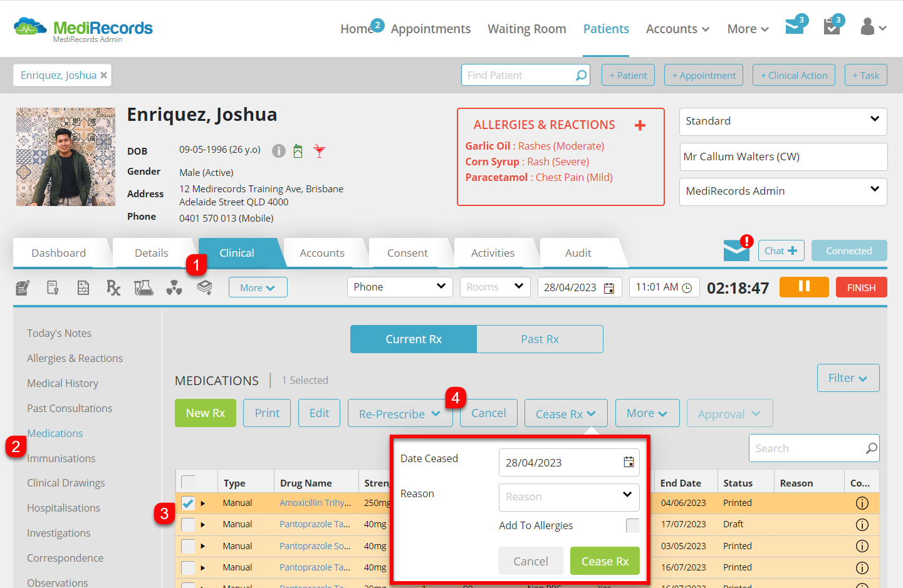The image size is (903, 588).
Task: Click the patient info icon beside DOB
Action: [x=279, y=151]
